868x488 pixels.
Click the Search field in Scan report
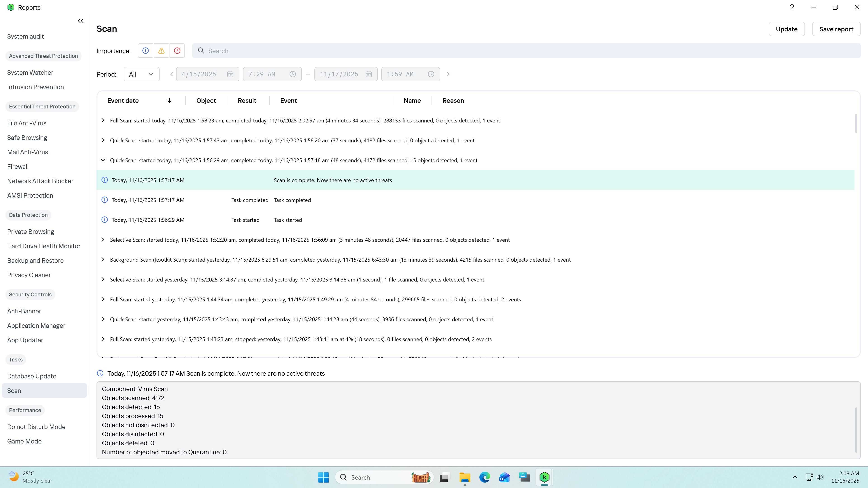tap(526, 51)
